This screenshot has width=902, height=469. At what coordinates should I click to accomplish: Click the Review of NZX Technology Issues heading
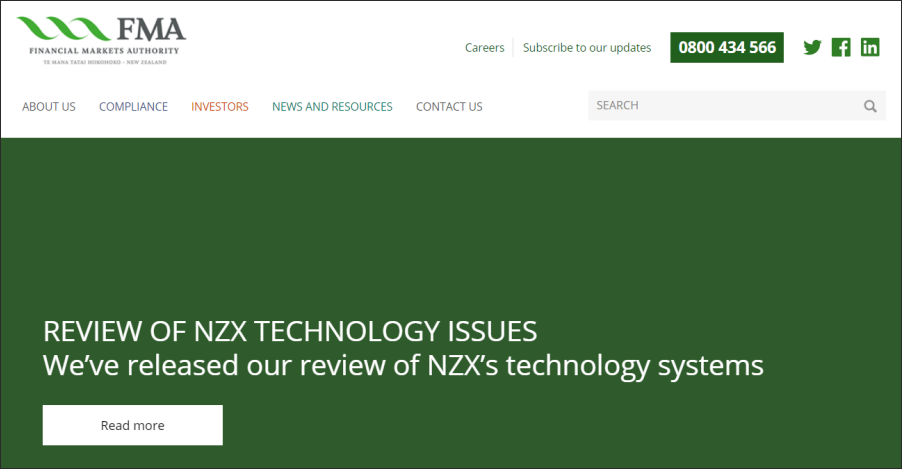click(x=290, y=331)
